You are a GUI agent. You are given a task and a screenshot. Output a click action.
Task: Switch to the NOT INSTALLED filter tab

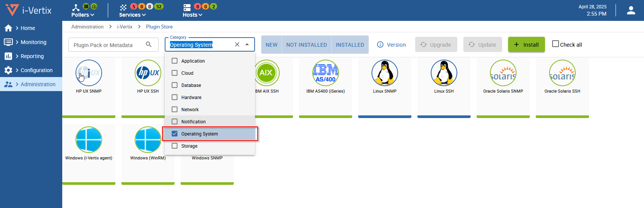pyautogui.click(x=307, y=45)
